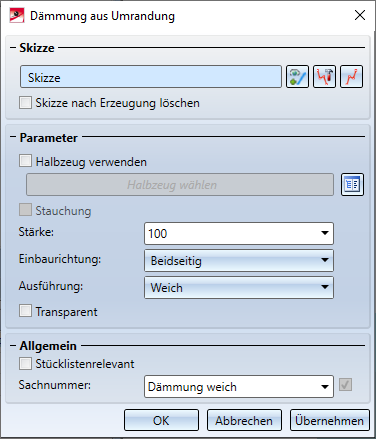Click the edit sketch with hammer icon
The height and width of the screenshot is (439, 376).
tap(324, 77)
